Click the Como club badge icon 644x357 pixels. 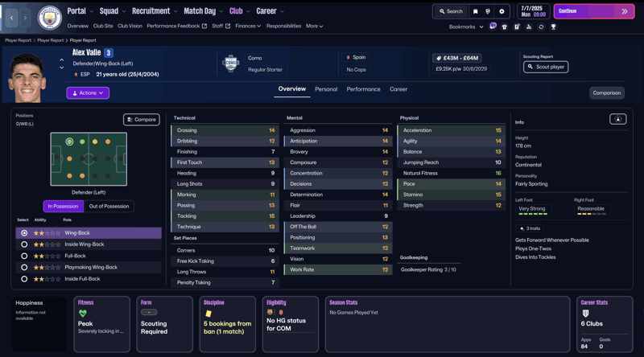[x=231, y=64]
